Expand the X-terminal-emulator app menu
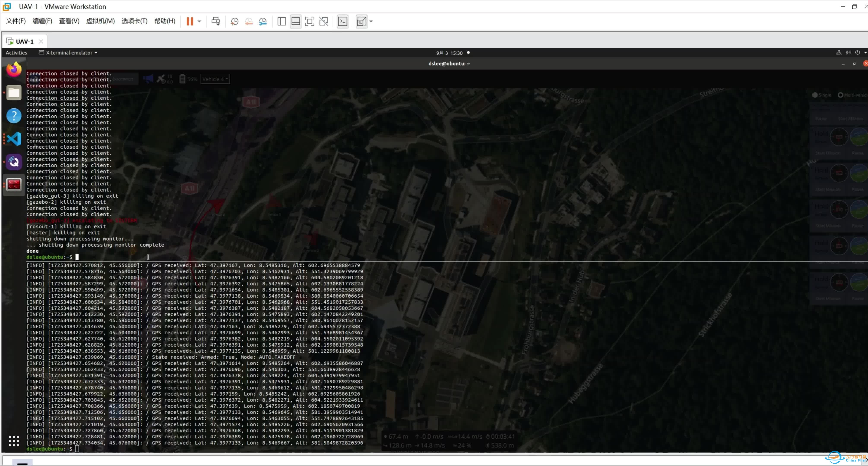The height and width of the screenshot is (466, 868). tap(68, 52)
